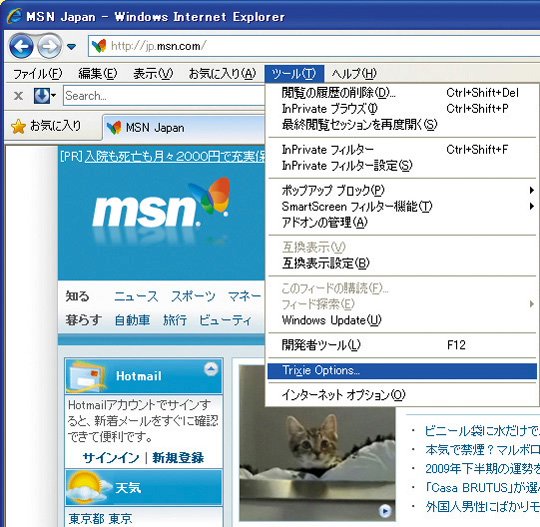Screen dimensions: 540x527
Task: Click the MSN butterfly icon in address bar
Action: click(x=99, y=46)
